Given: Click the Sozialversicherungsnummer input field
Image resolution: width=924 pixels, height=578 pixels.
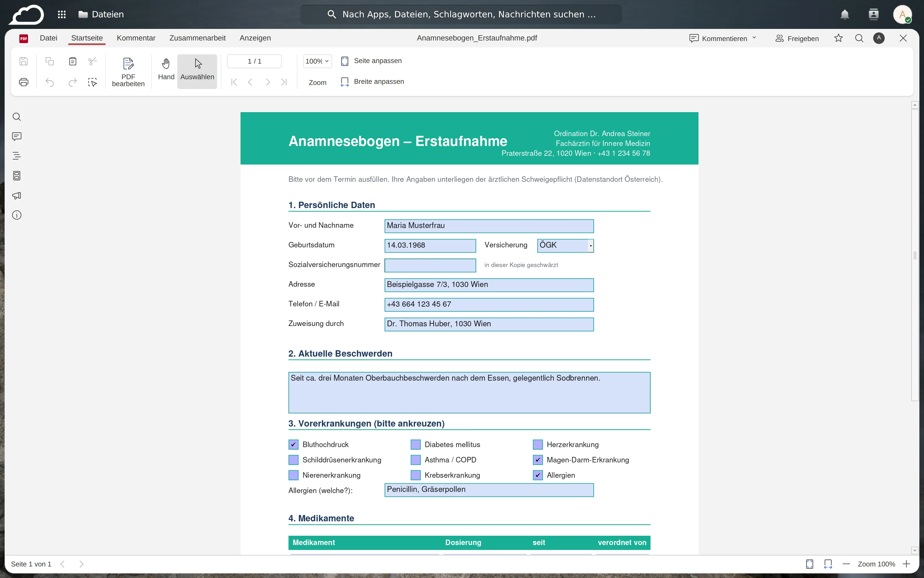Looking at the screenshot, I should tap(430, 265).
